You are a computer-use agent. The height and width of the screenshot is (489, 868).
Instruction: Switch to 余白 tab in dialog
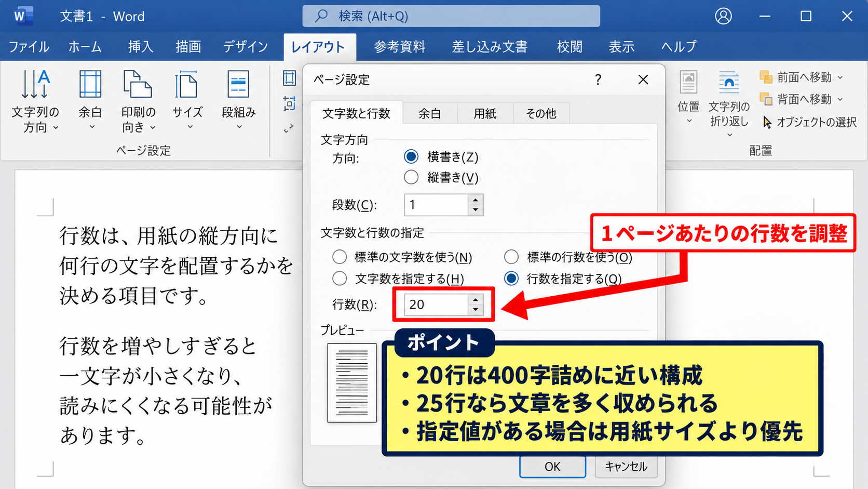pos(430,113)
